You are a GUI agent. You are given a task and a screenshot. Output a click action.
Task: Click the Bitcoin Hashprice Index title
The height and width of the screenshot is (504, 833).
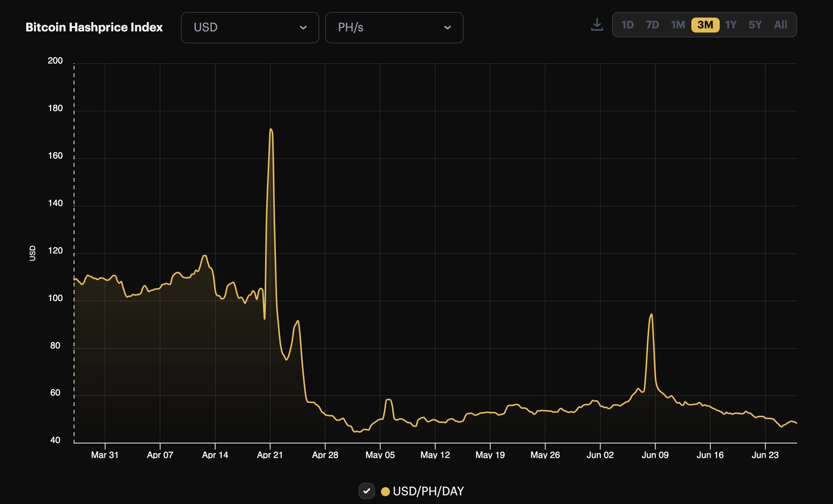click(x=94, y=27)
